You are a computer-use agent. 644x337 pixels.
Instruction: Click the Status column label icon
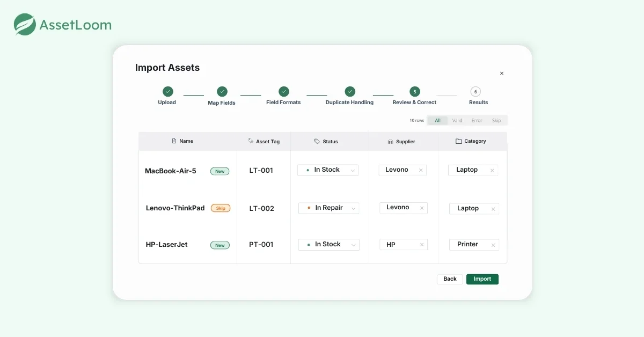[317, 142]
